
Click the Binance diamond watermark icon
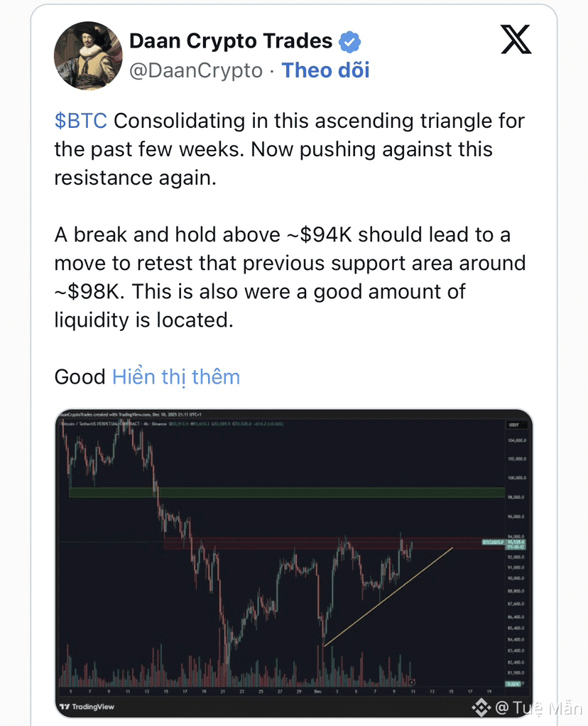481,707
